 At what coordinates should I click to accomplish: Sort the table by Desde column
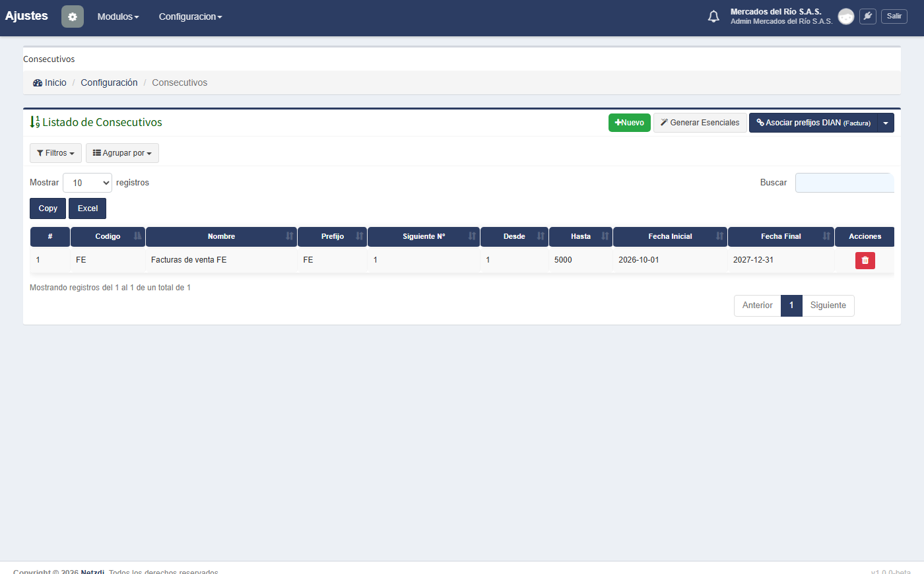click(514, 237)
